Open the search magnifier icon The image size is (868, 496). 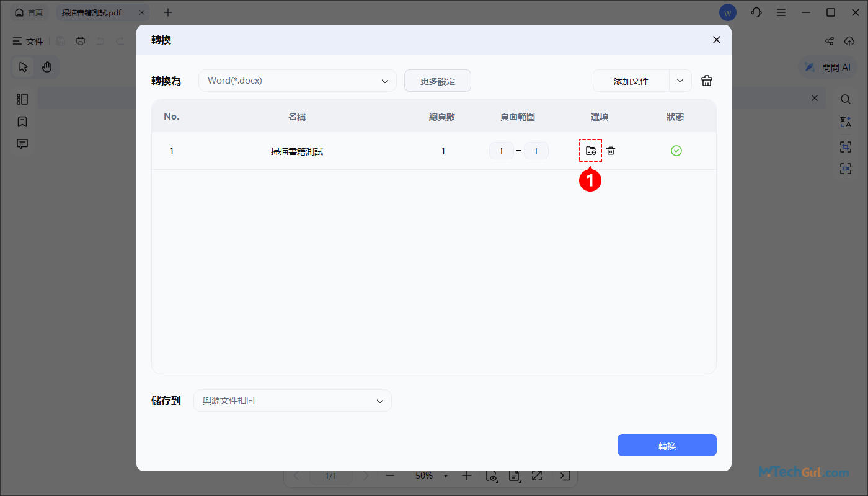click(846, 99)
